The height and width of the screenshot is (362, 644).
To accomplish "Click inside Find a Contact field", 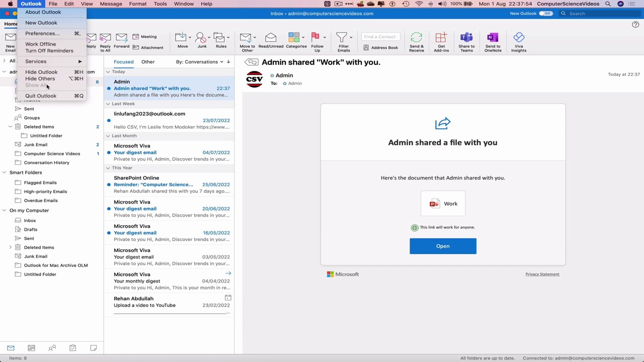I will point(381,37).
